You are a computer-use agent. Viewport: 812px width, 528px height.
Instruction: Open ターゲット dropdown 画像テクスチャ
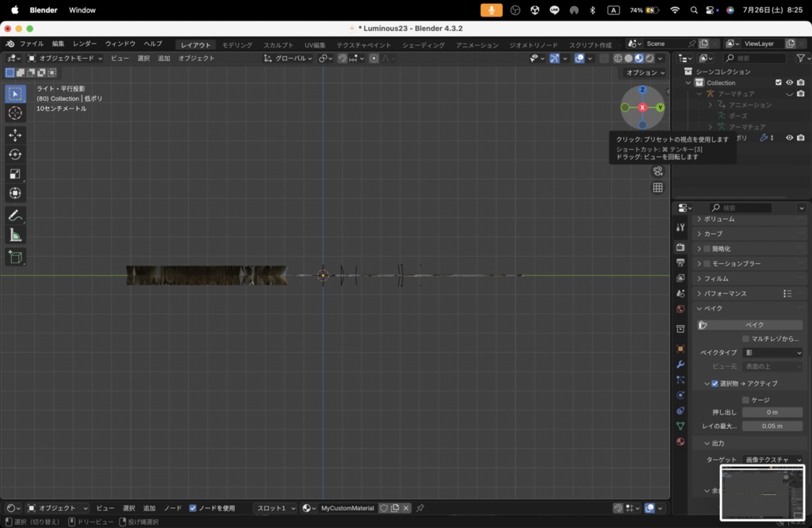click(x=772, y=460)
